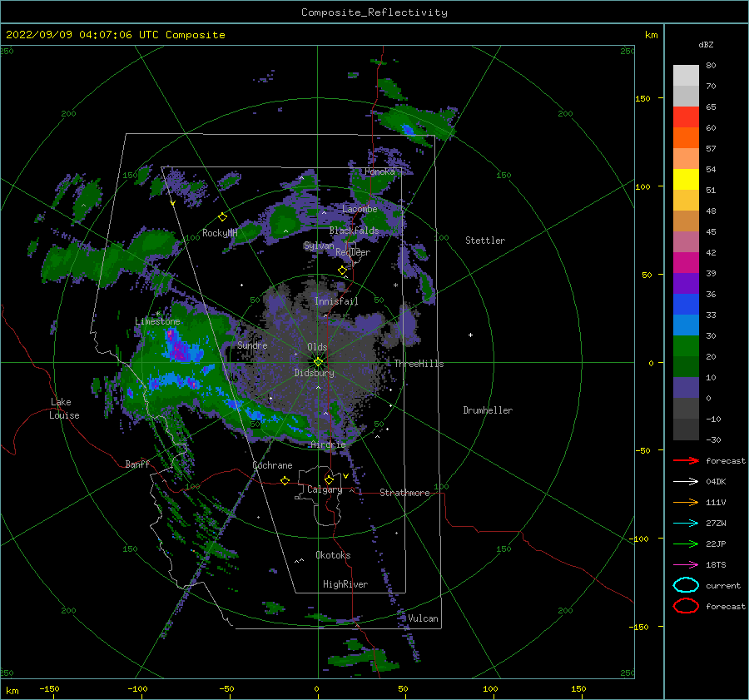Select the cyan 27ZW arrow in the legend
The height and width of the screenshot is (700, 749).
pos(686,524)
